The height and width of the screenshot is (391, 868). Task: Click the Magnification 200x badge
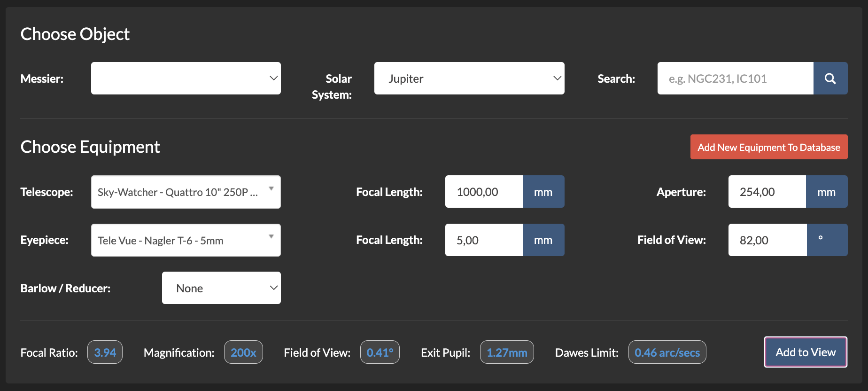(x=243, y=352)
